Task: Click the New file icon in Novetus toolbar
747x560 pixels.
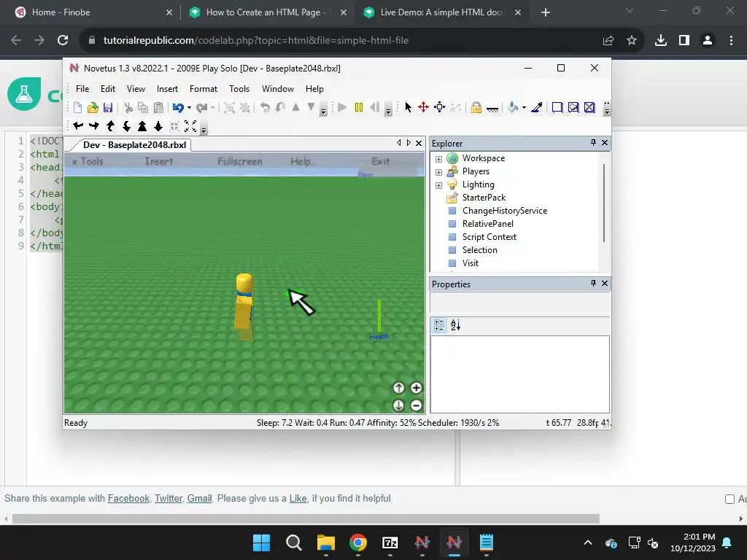Action: [77, 108]
